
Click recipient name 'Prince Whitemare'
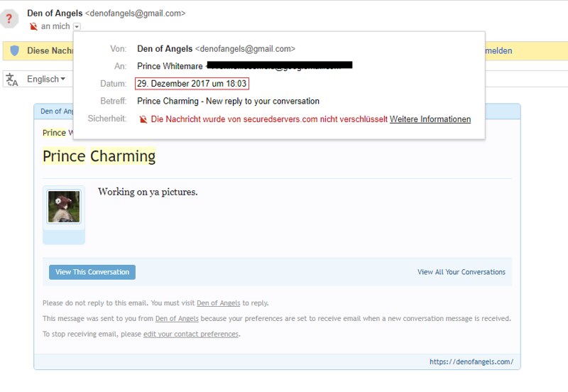pos(170,66)
